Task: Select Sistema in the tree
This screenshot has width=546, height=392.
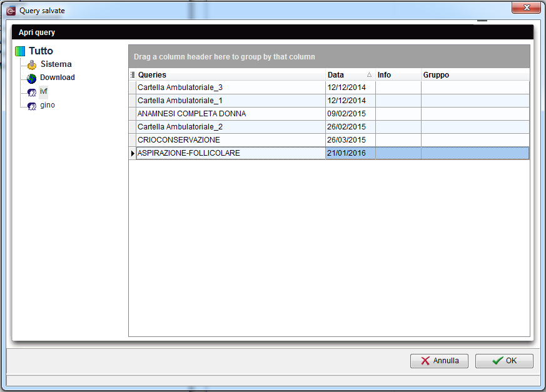Action: 56,64
